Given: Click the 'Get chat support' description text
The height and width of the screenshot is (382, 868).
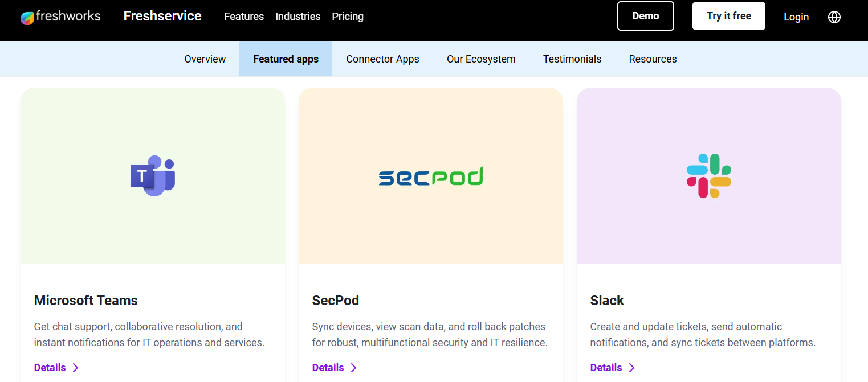Looking at the screenshot, I should tap(149, 335).
